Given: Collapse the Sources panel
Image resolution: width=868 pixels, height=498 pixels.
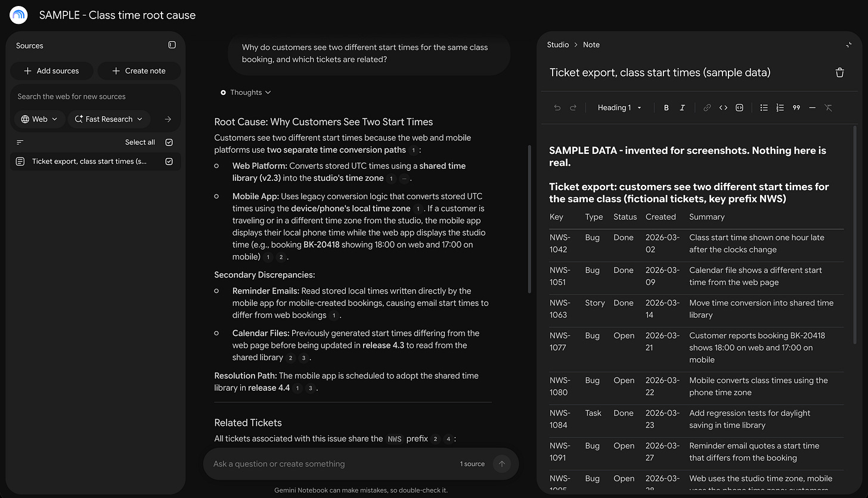Looking at the screenshot, I should [172, 45].
